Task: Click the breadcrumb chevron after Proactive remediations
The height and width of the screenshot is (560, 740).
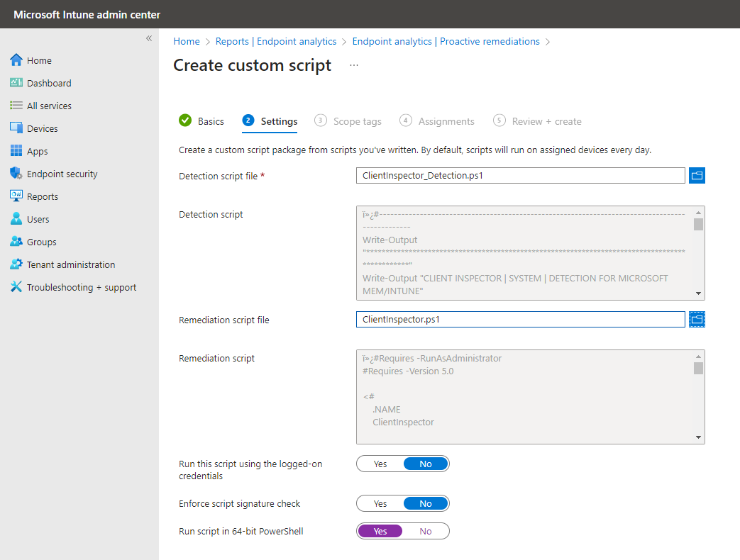Action: click(x=548, y=42)
